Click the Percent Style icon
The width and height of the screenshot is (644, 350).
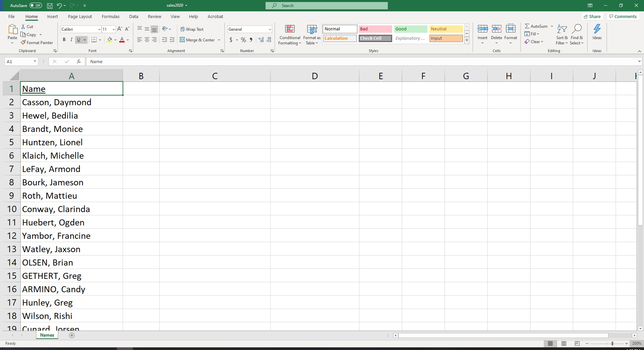tap(244, 40)
